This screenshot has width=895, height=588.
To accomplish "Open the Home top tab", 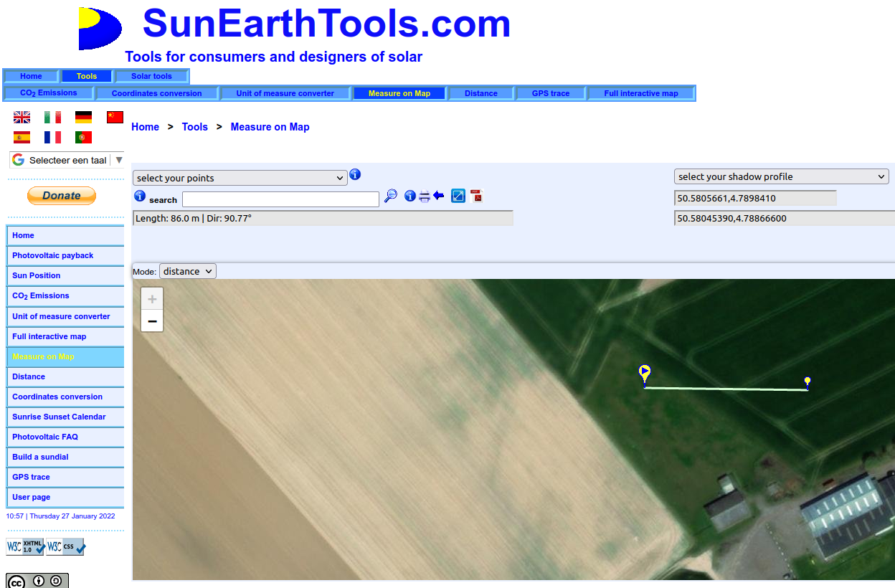I will (x=31, y=76).
